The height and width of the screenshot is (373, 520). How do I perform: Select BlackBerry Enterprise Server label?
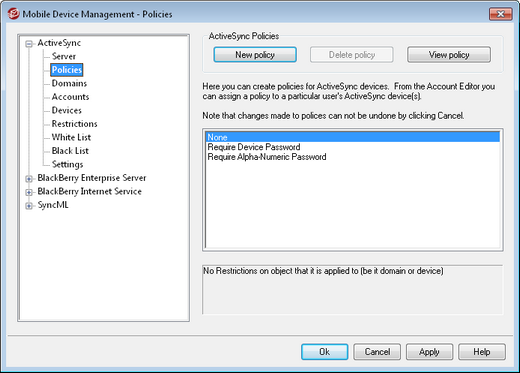(92, 178)
